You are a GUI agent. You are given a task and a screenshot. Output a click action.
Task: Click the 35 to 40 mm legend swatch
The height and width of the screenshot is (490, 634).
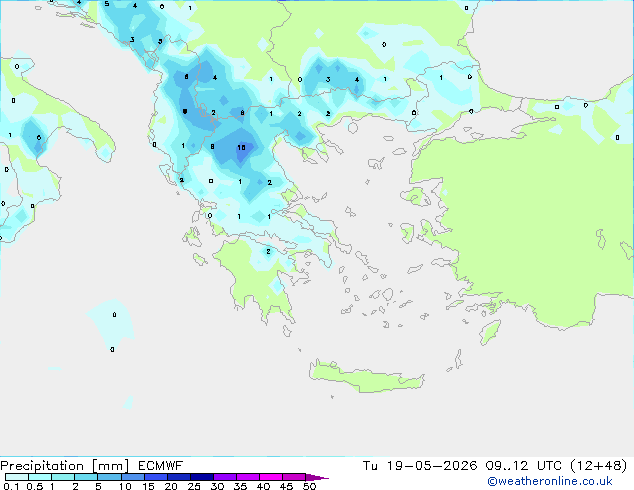pyautogui.click(x=248, y=477)
